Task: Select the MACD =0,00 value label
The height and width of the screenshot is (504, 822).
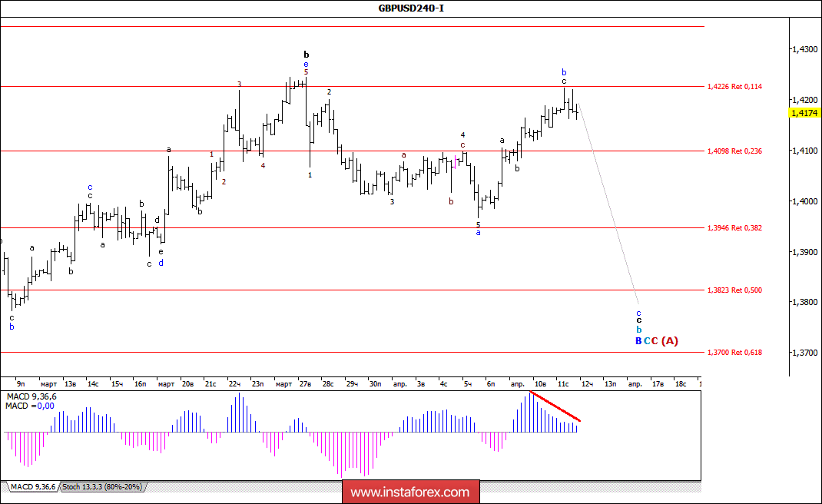Action: click(x=30, y=406)
